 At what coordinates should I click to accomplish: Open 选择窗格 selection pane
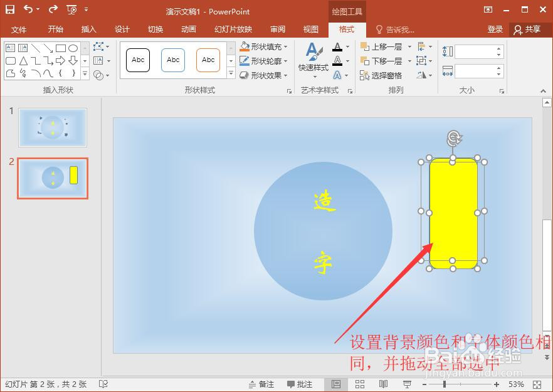(x=381, y=75)
